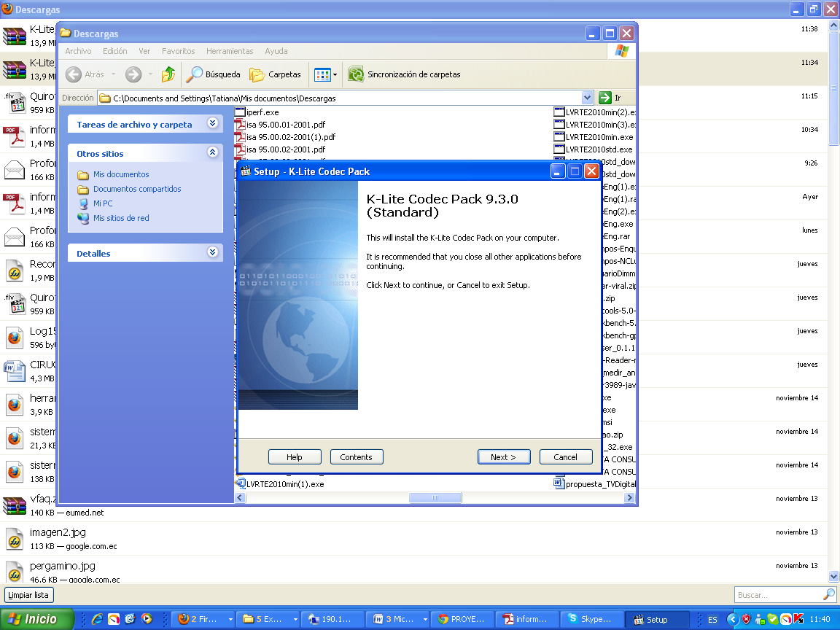Select propuesta_TVDigital document

595,483
